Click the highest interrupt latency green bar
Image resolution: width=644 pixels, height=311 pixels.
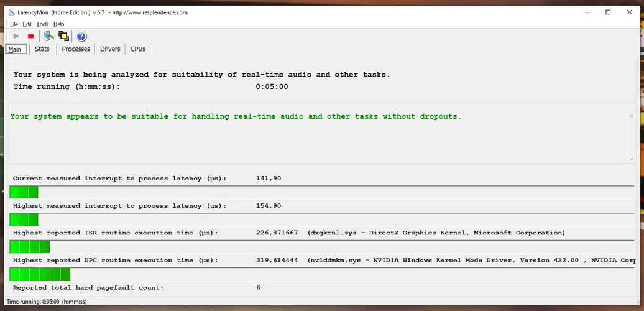pyautogui.click(x=24, y=220)
